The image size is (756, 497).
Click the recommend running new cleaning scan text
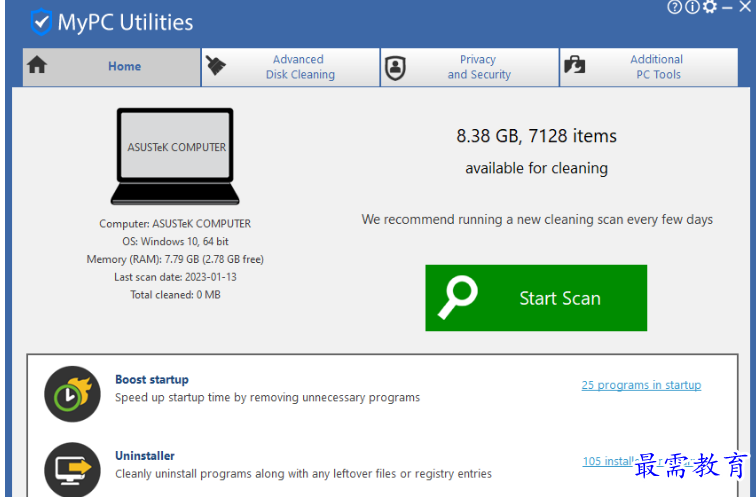[x=537, y=219]
